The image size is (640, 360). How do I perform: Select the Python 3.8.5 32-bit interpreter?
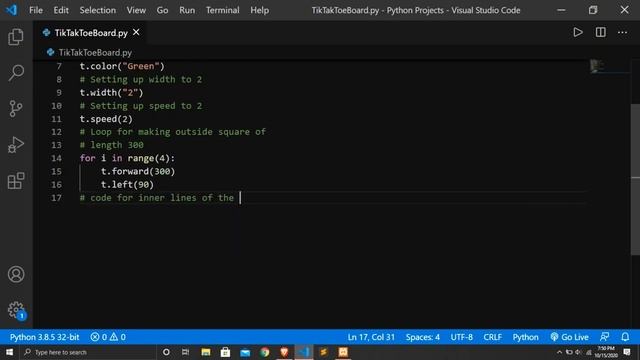click(44, 337)
